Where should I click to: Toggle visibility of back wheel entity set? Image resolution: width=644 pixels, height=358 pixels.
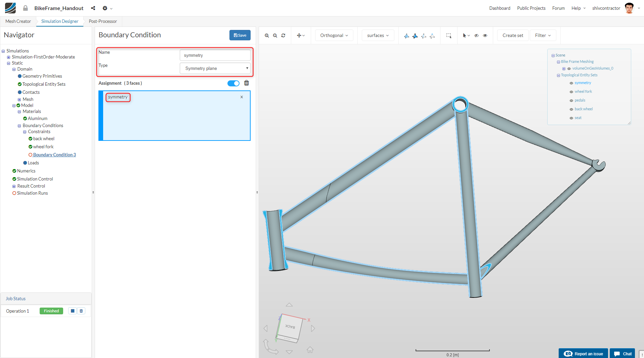pos(571,109)
